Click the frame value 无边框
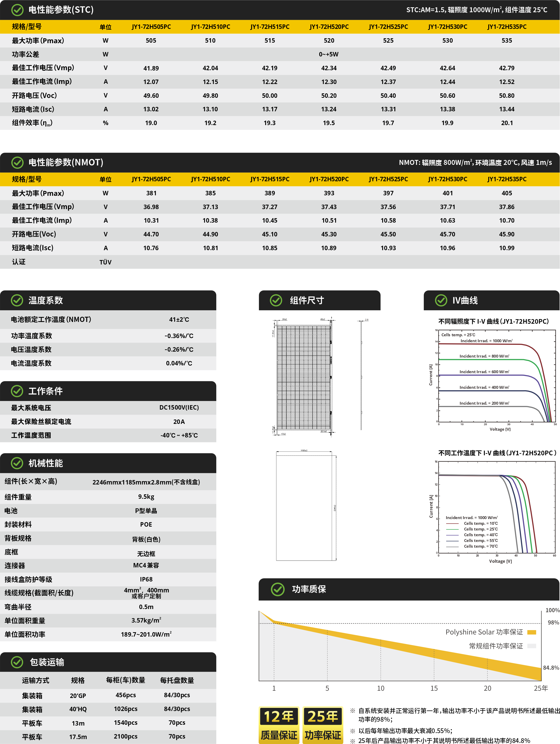Viewport: 560px width, 744px height. click(146, 554)
